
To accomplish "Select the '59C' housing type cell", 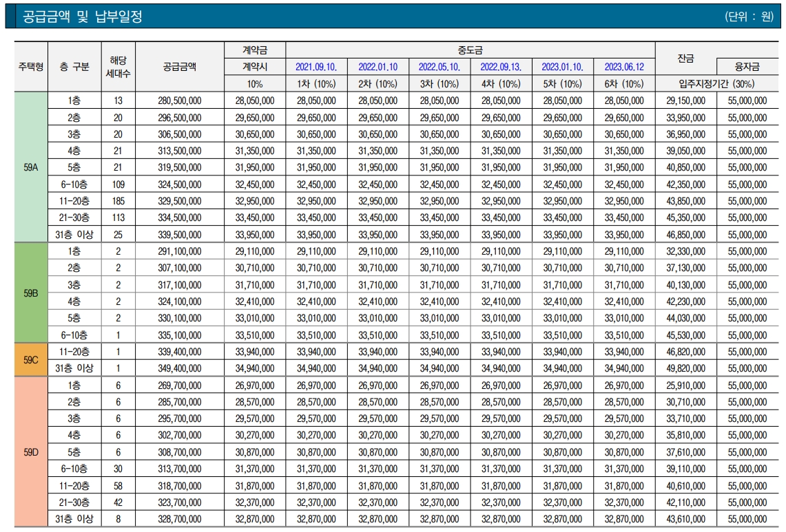I will coord(31,360).
